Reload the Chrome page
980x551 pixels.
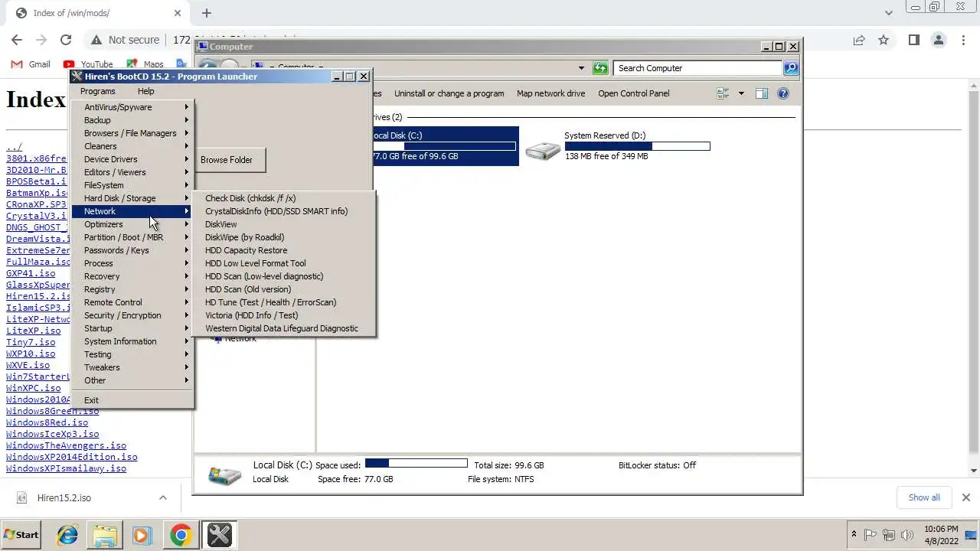pos(66,40)
